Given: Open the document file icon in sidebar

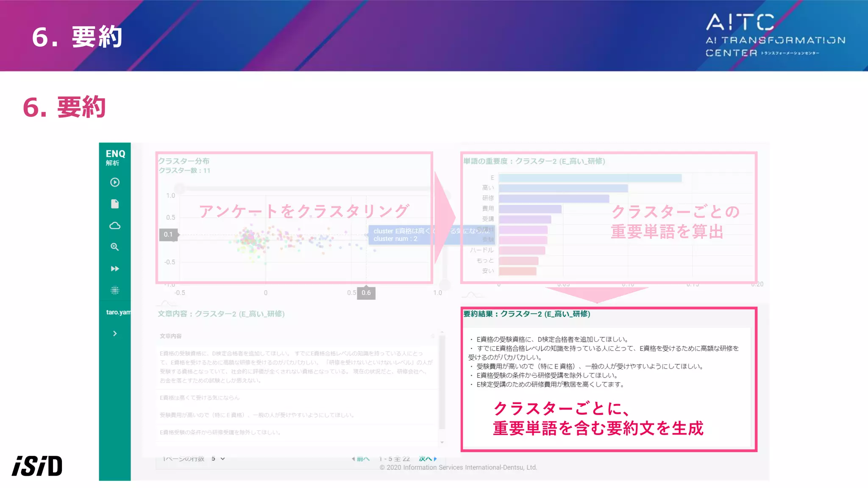Looking at the screenshot, I should click(x=115, y=204).
